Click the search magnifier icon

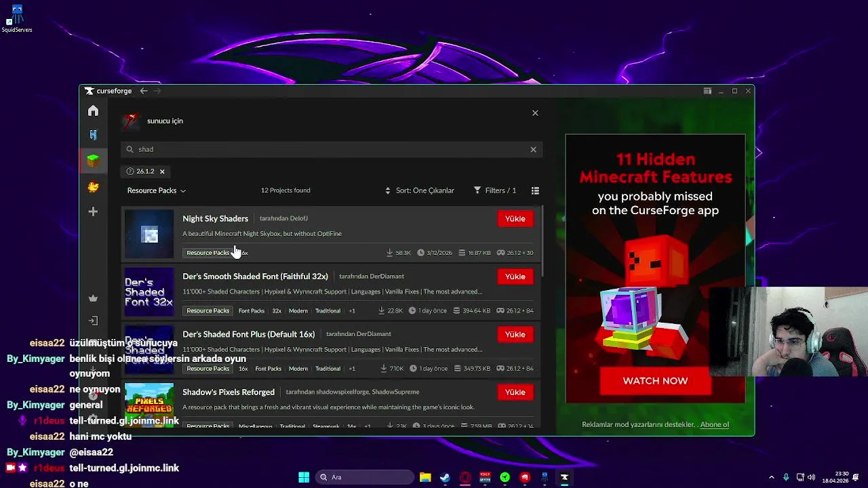[x=130, y=149]
